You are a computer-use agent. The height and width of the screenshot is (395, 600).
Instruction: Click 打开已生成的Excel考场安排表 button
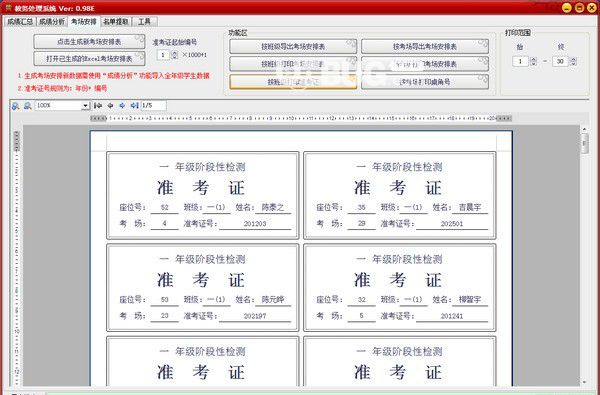(x=89, y=59)
